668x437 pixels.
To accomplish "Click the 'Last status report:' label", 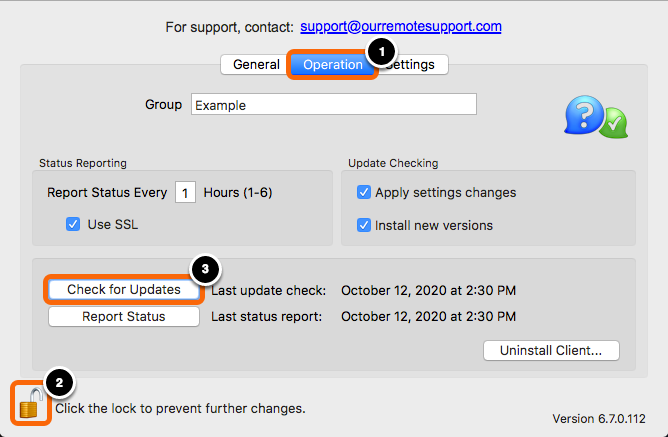I will [267, 316].
